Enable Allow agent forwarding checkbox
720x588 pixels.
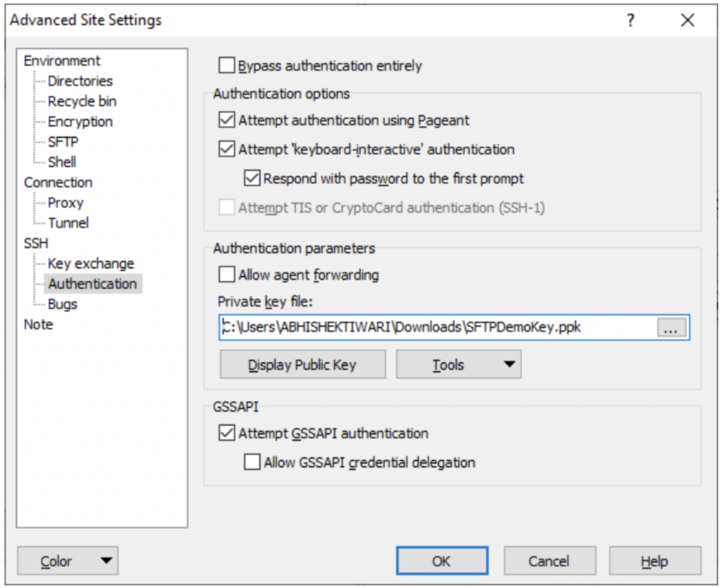coord(227,275)
